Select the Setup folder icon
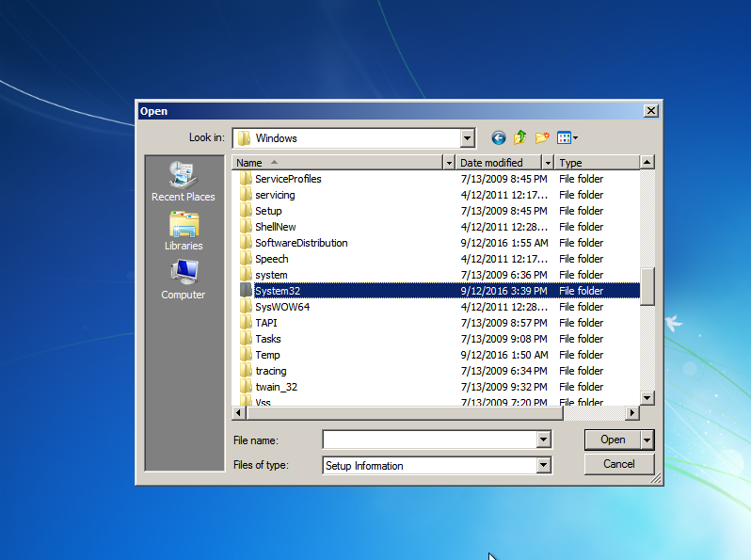 (246, 211)
